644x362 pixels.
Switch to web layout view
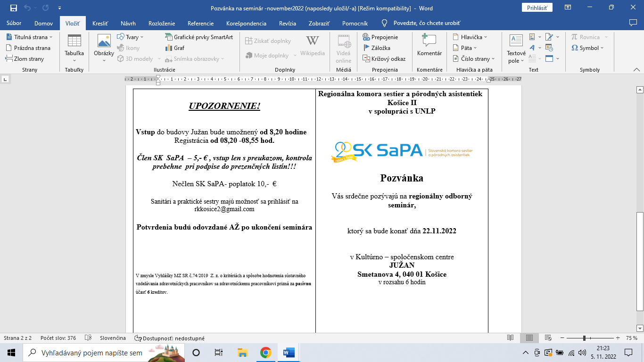548,338
